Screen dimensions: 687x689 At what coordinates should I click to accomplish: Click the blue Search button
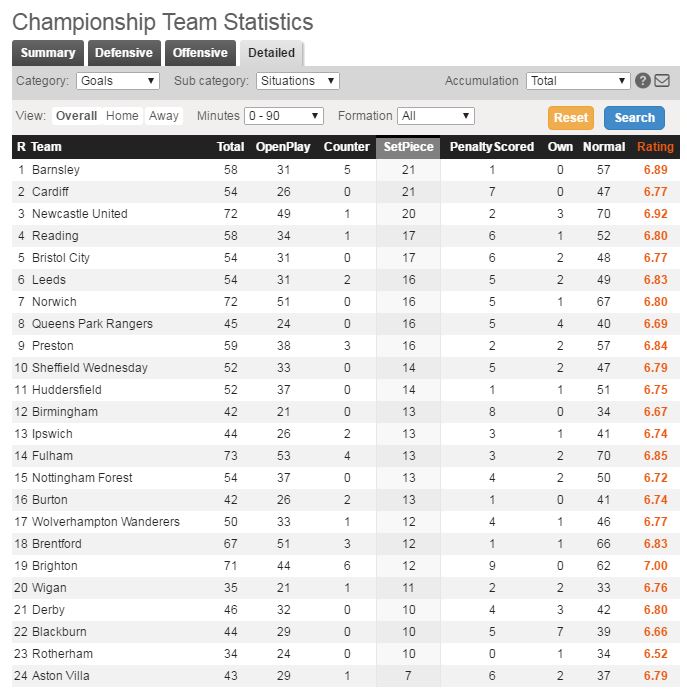pyautogui.click(x=634, y=118)
